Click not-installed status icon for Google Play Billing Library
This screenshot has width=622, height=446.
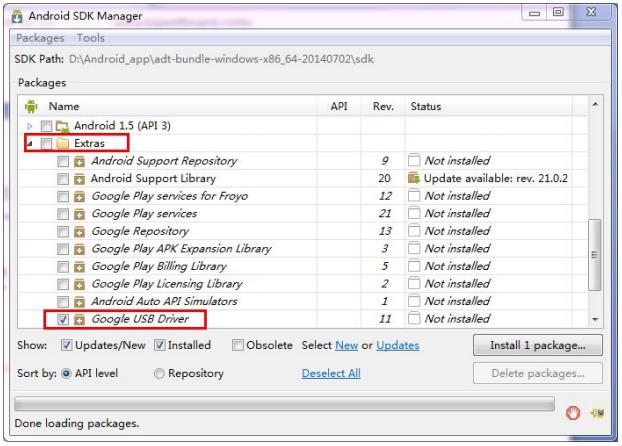[x=414, y=266]
